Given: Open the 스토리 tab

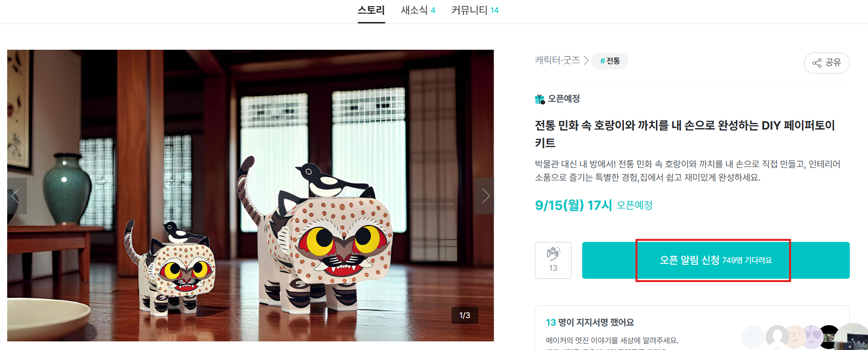Looking at the screenshot, I should pos(371,10).
